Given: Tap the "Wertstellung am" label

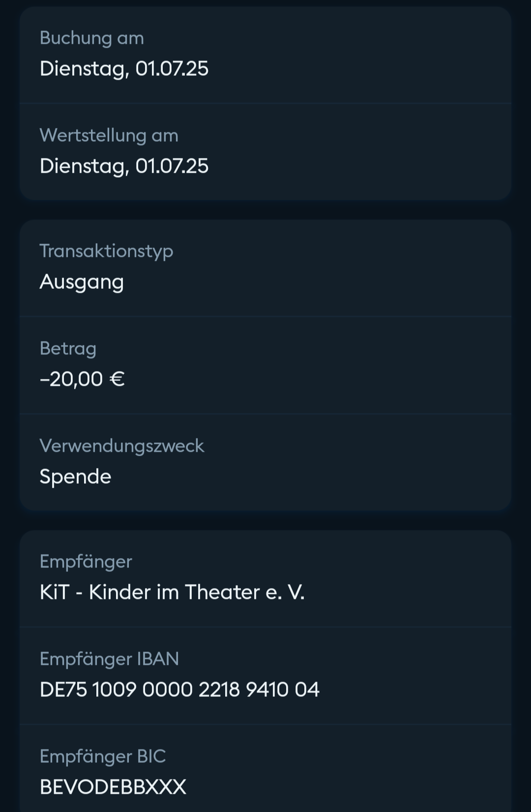Looking at the screenshot, I should [109, 135].
